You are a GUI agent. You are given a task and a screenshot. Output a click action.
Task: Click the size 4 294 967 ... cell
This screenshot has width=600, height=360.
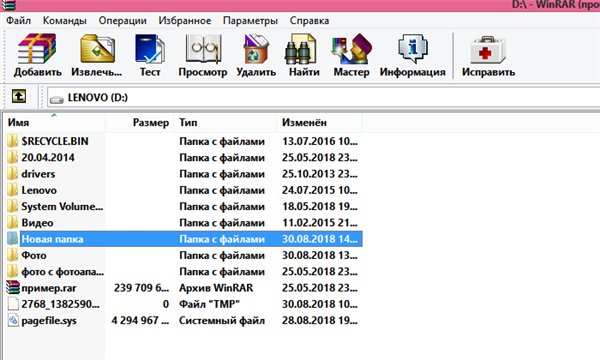[140, 321]
